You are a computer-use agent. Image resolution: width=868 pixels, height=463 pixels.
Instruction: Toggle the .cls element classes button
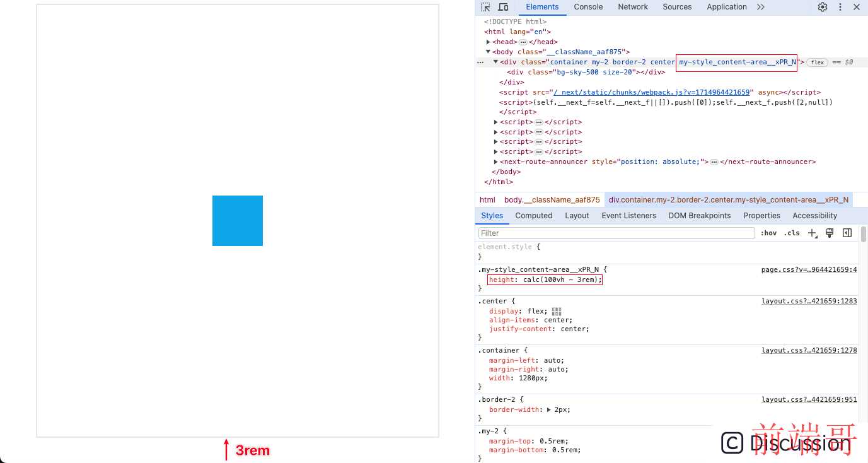pos(792,233)
